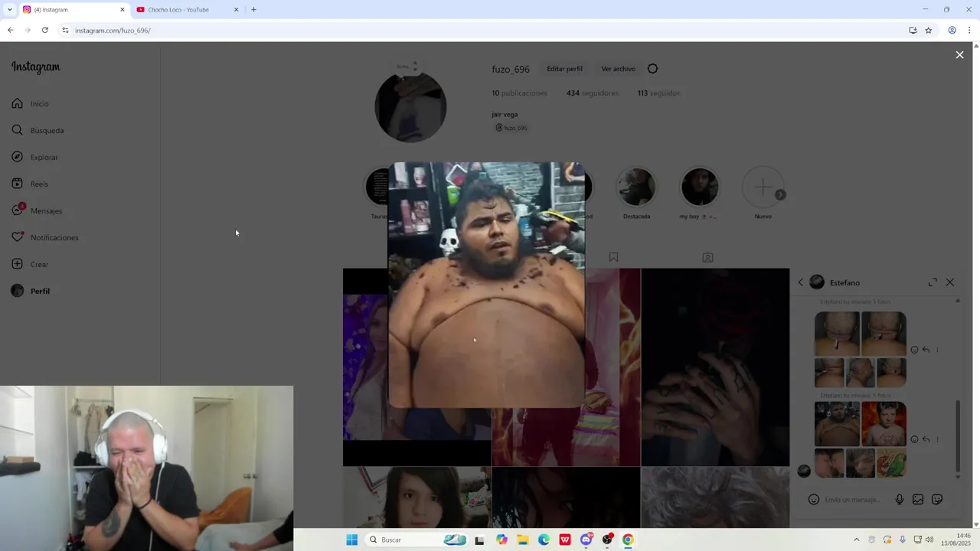
Task: Open more options for first photo group
Action: pos(937,350)
